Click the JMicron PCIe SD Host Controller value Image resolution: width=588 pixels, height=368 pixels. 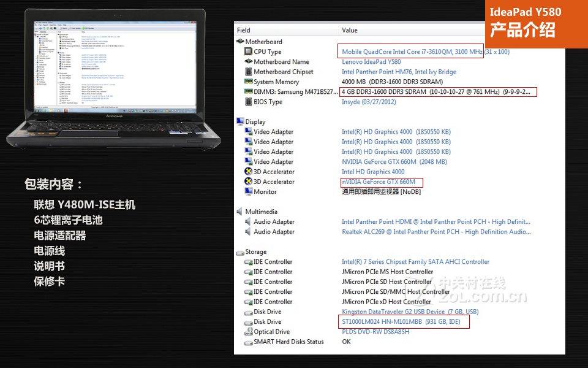point(386,282)
